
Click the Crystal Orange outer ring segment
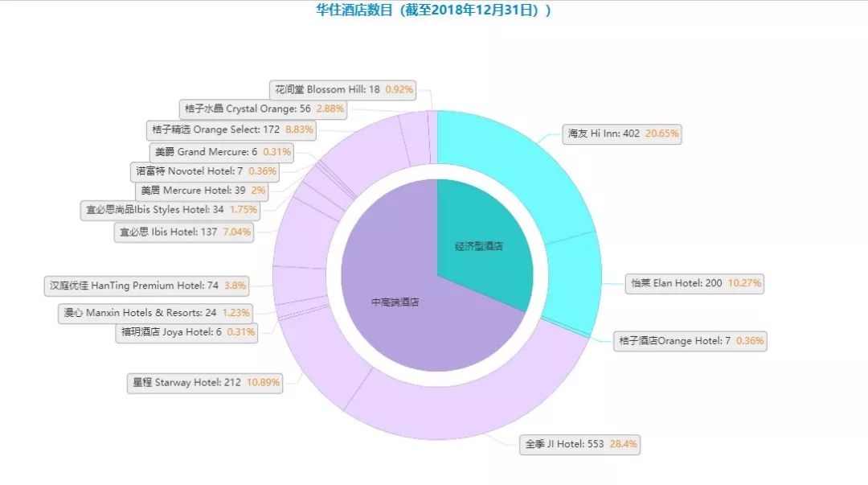pos(416,138)
